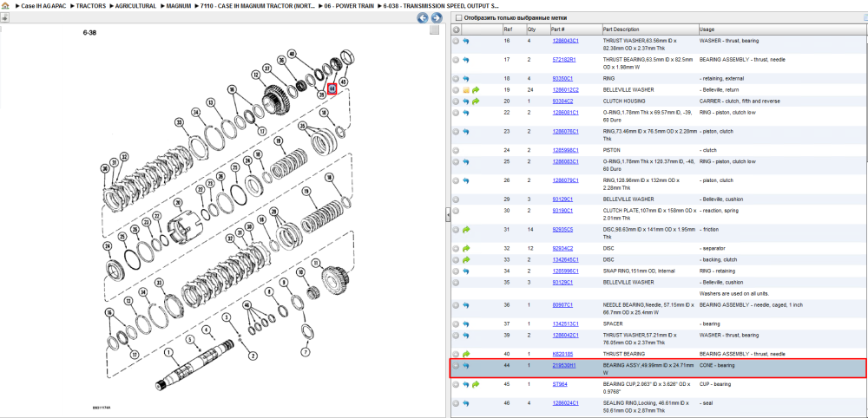The height and width of the screenshot is (418, 868).
Task: Select the row circle for CLUTCH PLATE Ref 30
Action: pyautogui.click(x=456, y=211)
